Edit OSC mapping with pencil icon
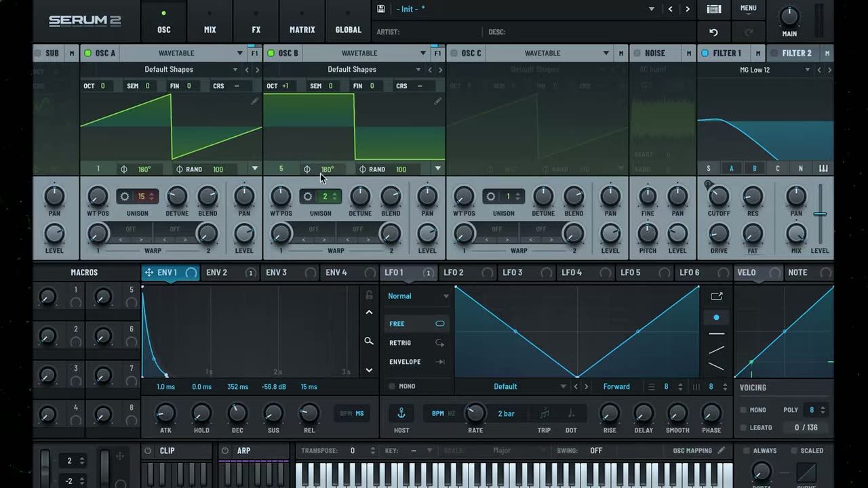The width and height of the screenshot is (868, 488). (x=721, y=450)
